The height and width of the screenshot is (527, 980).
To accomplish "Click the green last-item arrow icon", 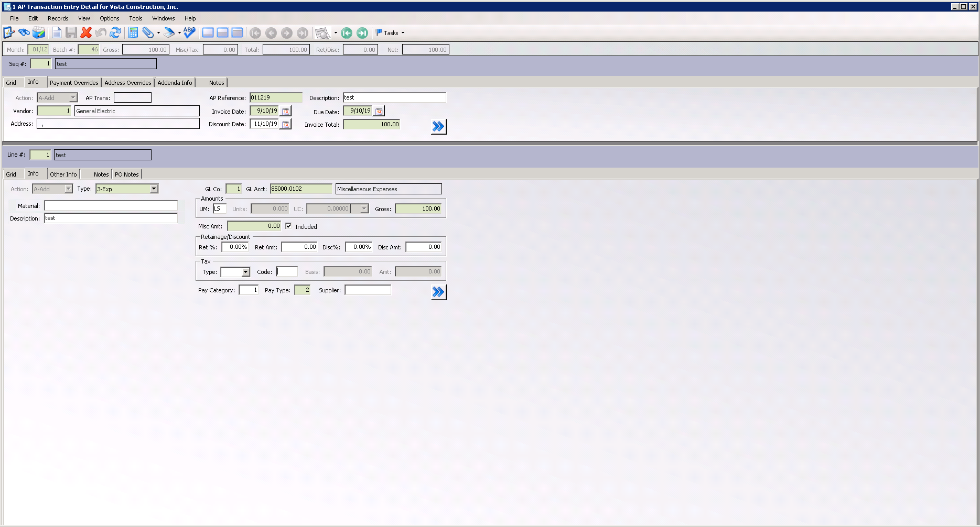I will pyautogui.click(x=362, y=33).
